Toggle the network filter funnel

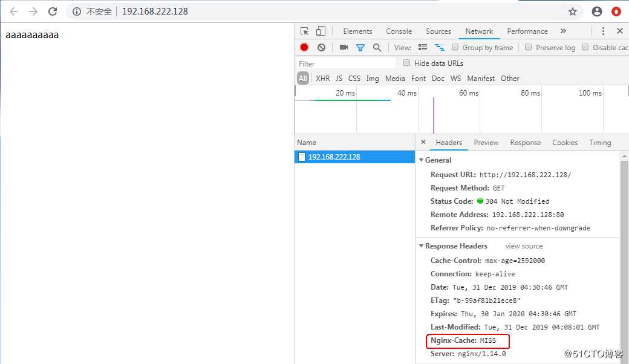click(360, 47)
